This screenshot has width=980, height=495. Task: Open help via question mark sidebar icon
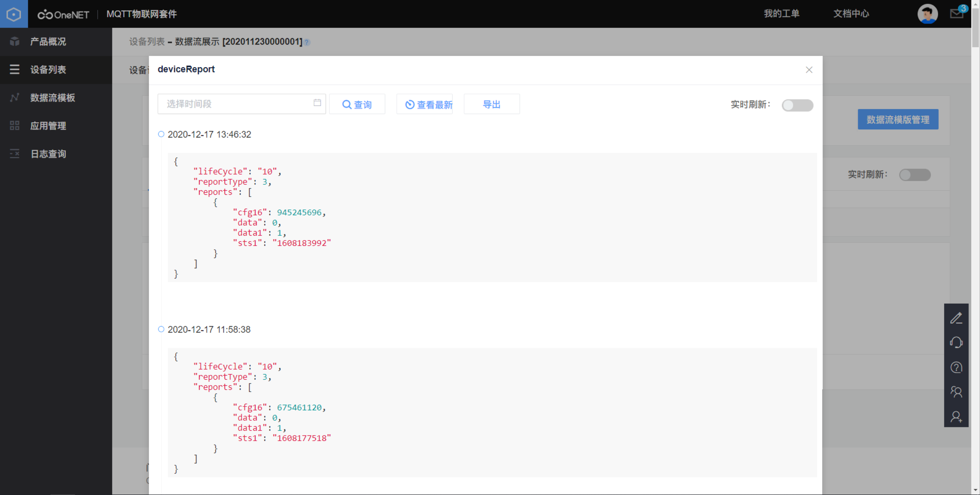(x=957, y=367)
